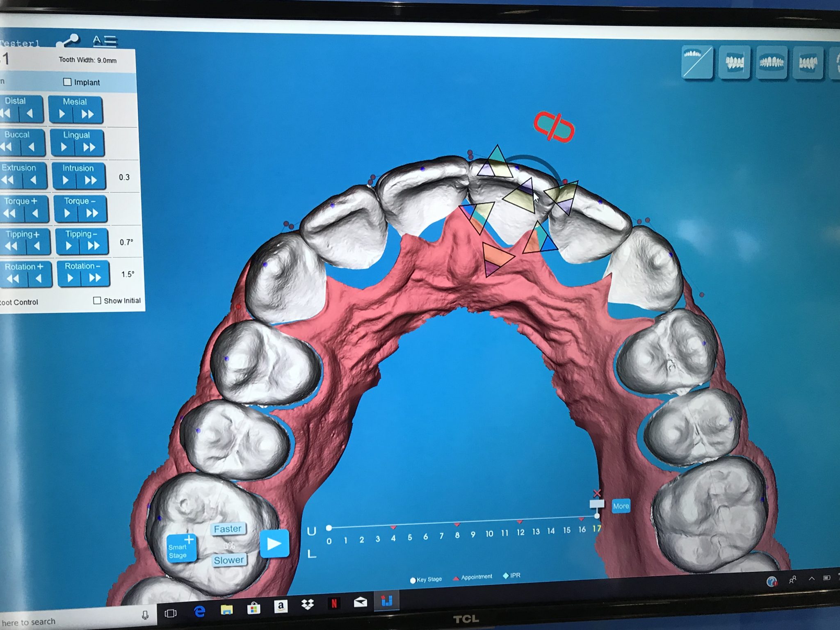The width and height of the screenshot is (840, 630).
Task: Click the Tipping- single-step arrow
Action: click(x=69, y=246)
